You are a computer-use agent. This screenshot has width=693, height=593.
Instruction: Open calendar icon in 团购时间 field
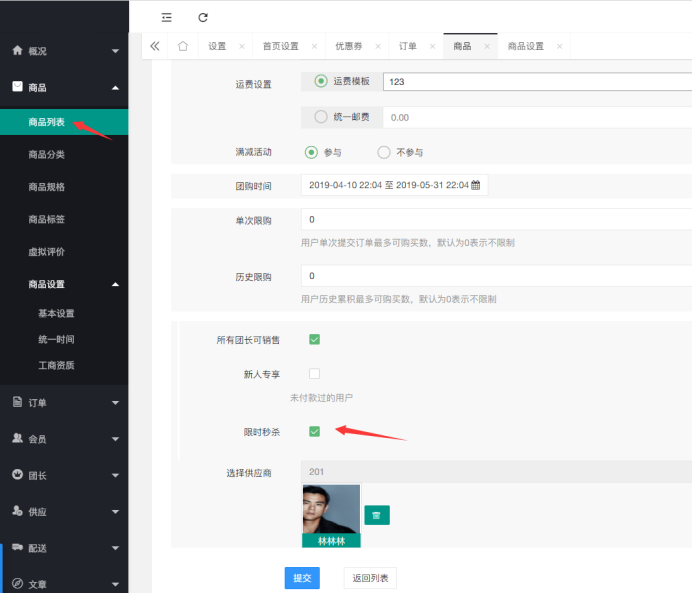476,185
